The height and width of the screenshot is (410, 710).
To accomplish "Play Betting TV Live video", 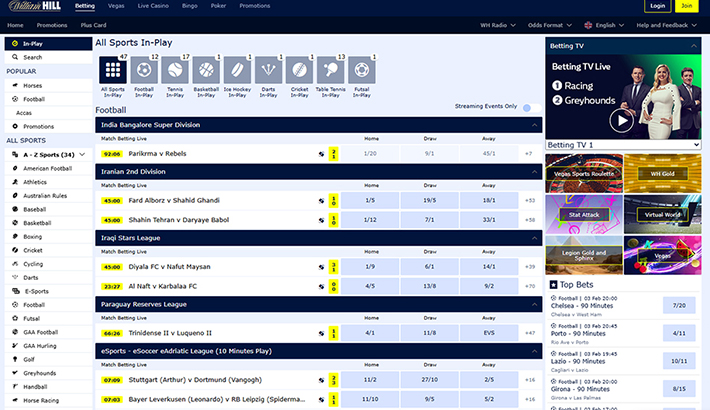I will [x=621, y=121].
